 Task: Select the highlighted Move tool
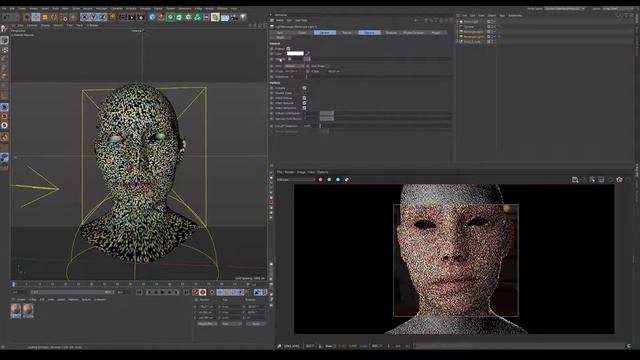coord(36,17)
